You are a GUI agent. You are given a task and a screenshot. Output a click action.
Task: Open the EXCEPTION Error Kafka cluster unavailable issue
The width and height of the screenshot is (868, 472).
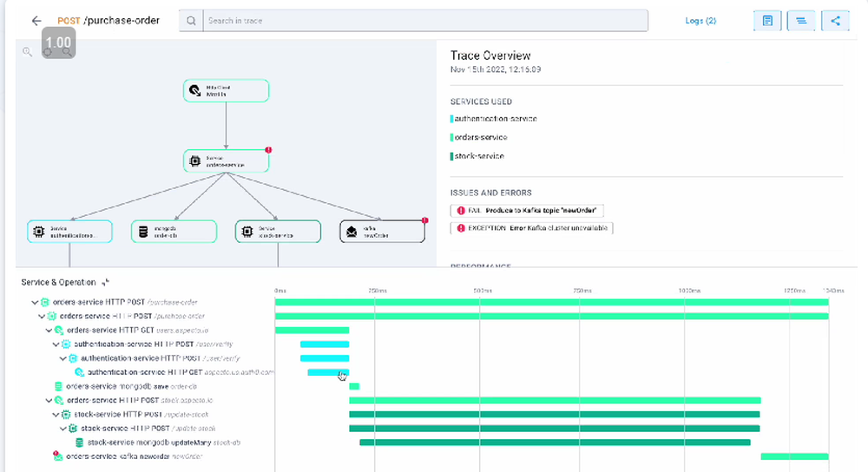click(x=531, y=228)
